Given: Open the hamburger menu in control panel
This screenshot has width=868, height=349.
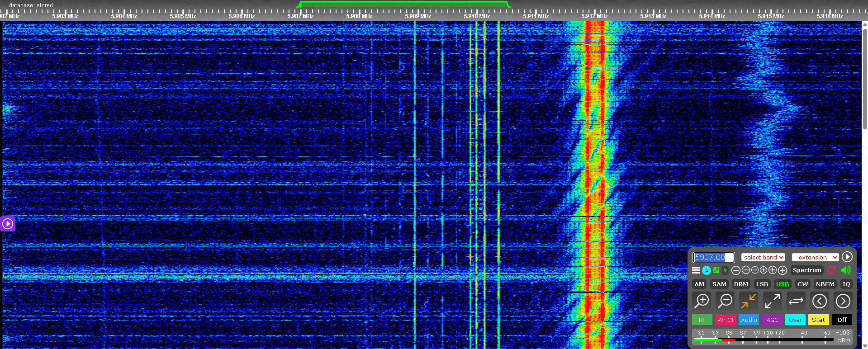Looking at the screenshot, I should click(x=696, y=270).
